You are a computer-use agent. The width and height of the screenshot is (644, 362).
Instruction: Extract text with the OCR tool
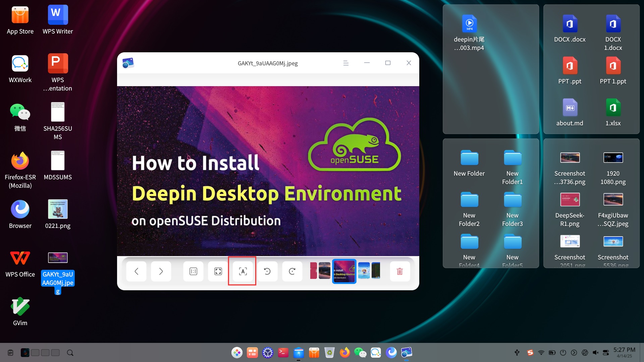(243, 271)
